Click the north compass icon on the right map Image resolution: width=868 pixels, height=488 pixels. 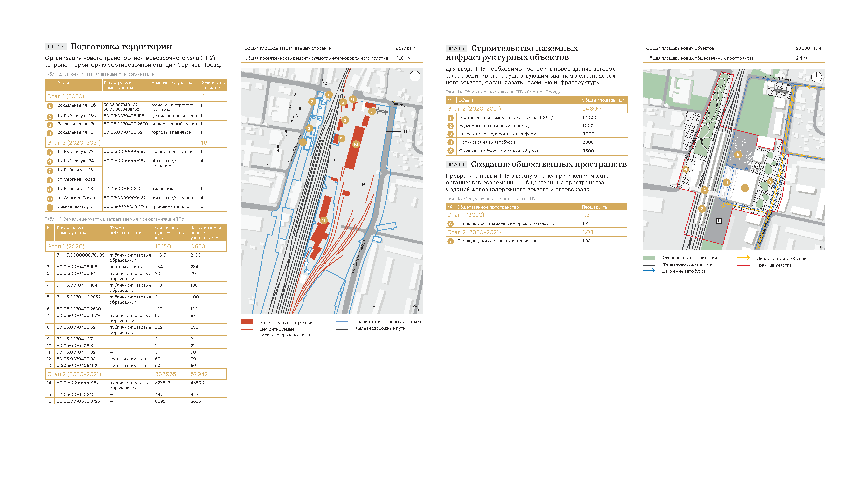[816, 77]
